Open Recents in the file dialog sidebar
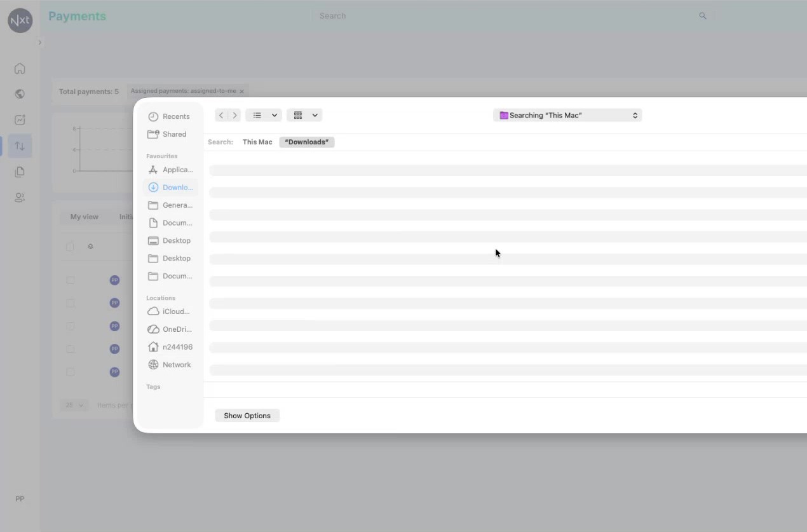 pyautogui.click(x=170, y=116)
